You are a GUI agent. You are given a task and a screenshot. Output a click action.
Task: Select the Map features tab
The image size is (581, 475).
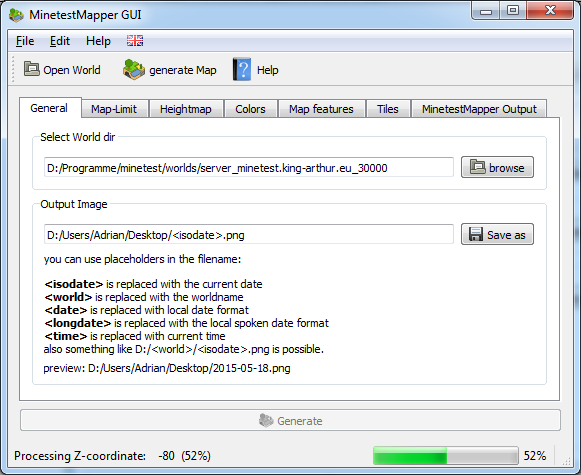(x=321, y=109)
